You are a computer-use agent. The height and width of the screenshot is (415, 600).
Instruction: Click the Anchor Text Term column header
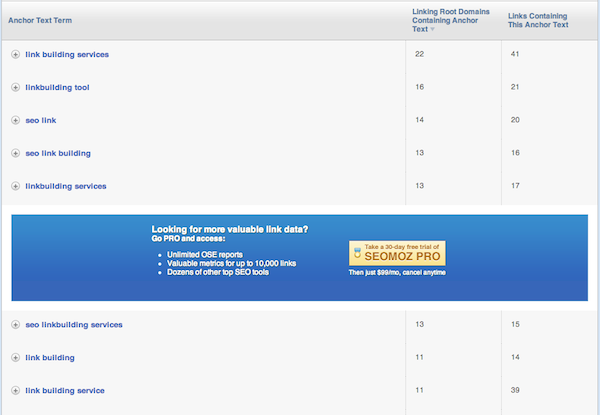40,20
